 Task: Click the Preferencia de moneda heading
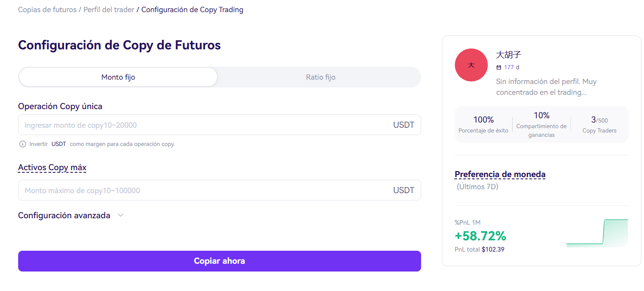[500, 175]
